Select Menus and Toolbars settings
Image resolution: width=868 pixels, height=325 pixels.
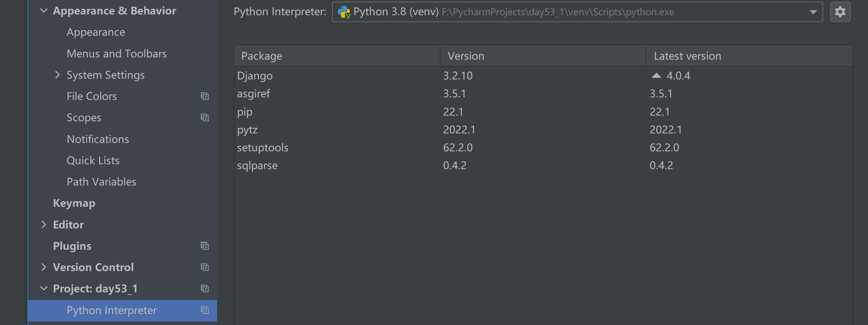tap(116, 54)
